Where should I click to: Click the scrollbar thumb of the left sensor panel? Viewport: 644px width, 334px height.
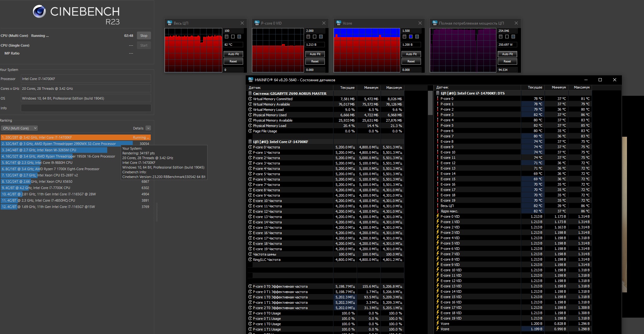(430, 103)
